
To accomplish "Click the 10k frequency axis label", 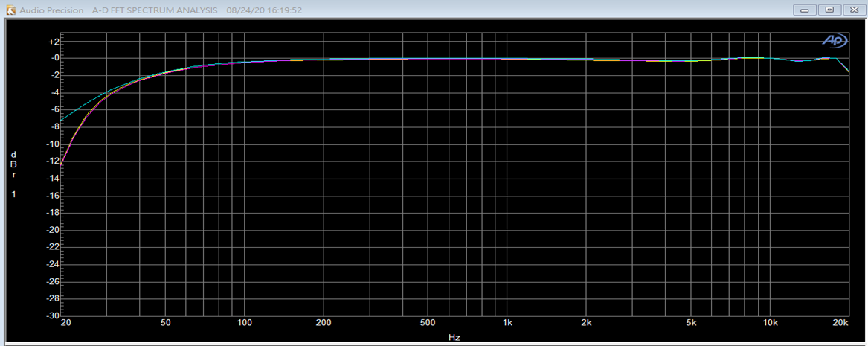I will pyautogui.click(x=770, y=324).
